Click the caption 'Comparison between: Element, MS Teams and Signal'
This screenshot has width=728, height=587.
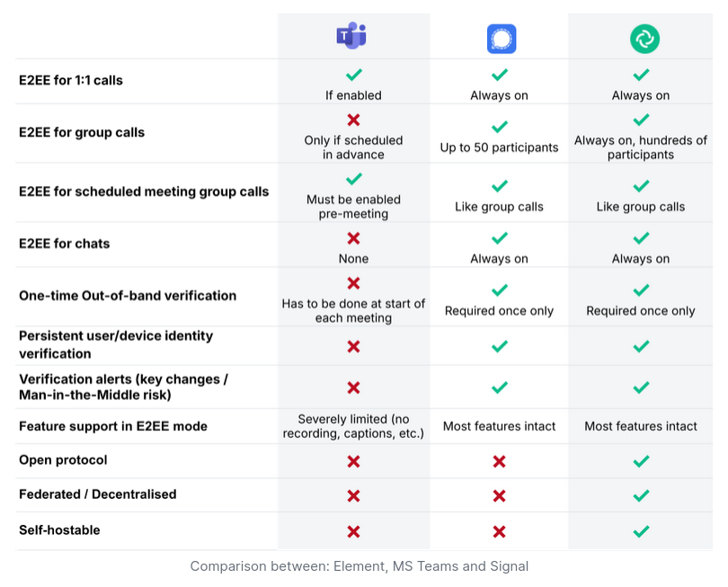[x=360, y=566]
